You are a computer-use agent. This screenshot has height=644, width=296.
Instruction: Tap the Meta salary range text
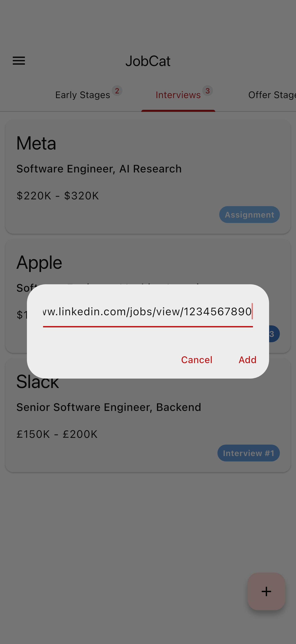[x=58, y=196]
